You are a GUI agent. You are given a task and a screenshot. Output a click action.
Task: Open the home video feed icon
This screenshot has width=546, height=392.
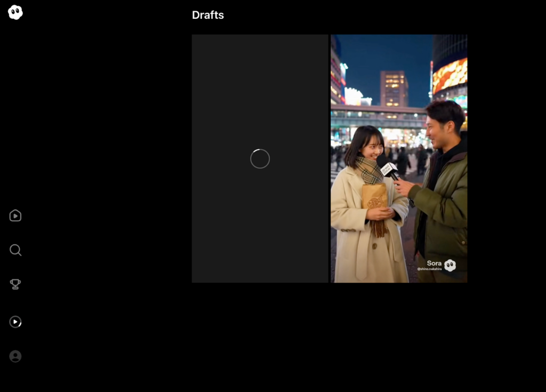click(15, 215)
